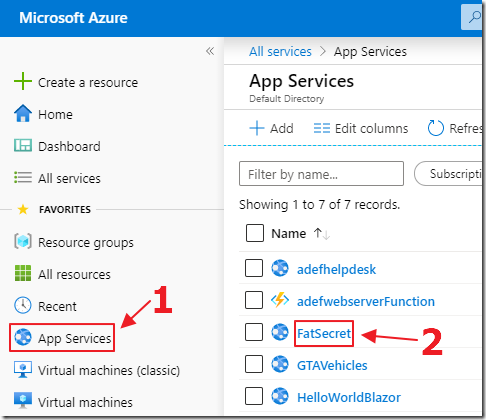Open the FatSecret app service link
Image resolution: width=486 pixels, height=420 pixels.
point(324,333)
